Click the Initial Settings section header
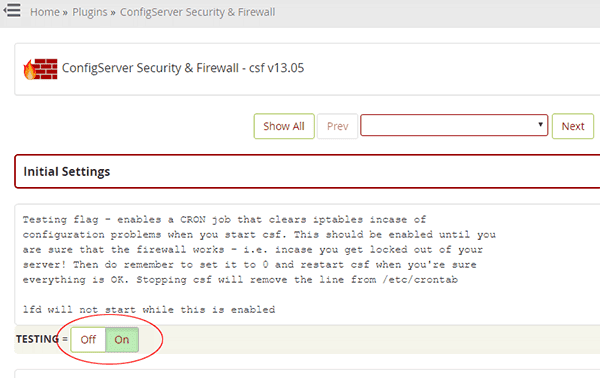 [x=307, y=171]
